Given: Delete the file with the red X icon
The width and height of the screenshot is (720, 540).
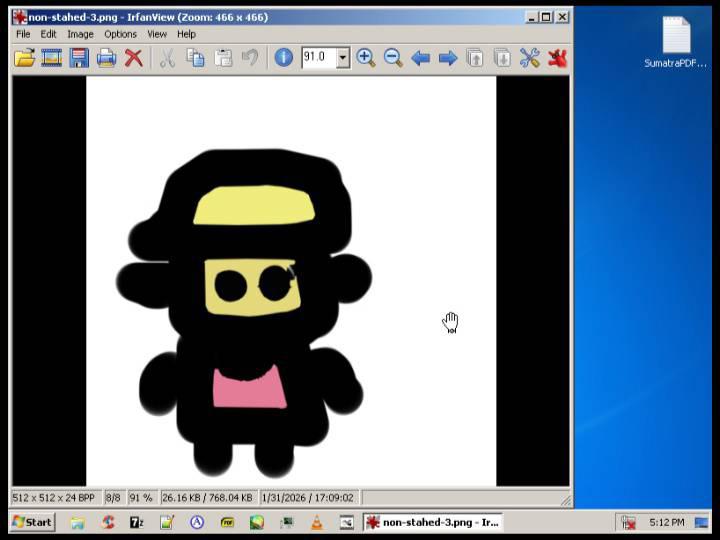Looking at the screenshot, I should [133, 58].
